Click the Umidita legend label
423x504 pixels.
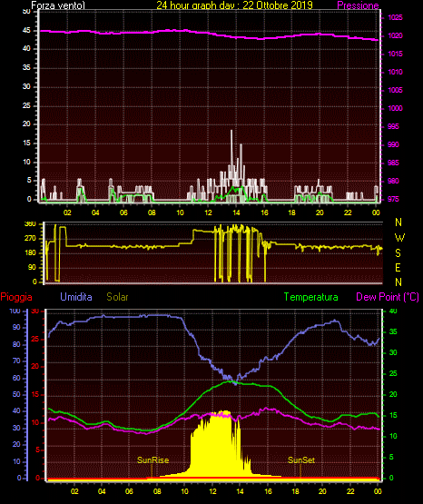76,297
